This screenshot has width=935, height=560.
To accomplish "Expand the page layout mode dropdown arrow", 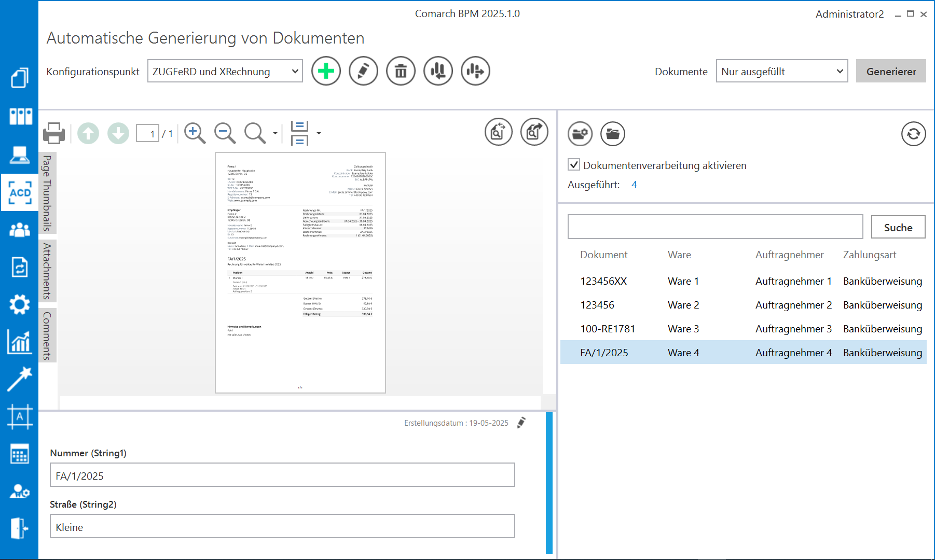I will (319, 133).
